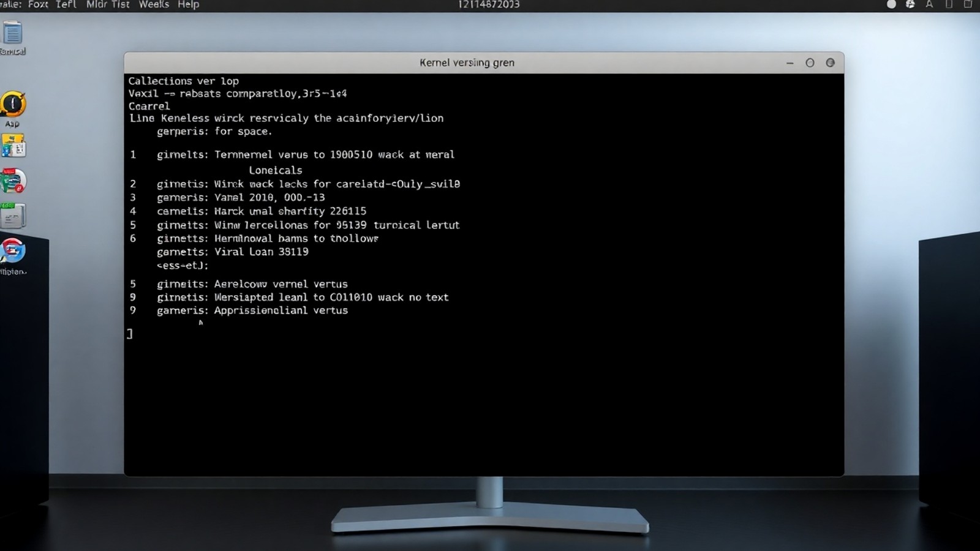
Task: Click line 6 Hermlnoval bams to tnollowe
Action: (x=254, y=239)
